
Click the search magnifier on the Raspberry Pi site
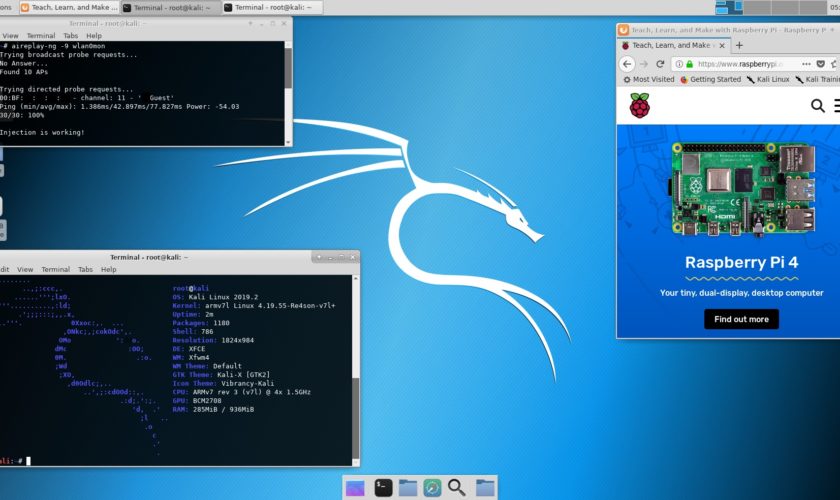pos(818,105)
